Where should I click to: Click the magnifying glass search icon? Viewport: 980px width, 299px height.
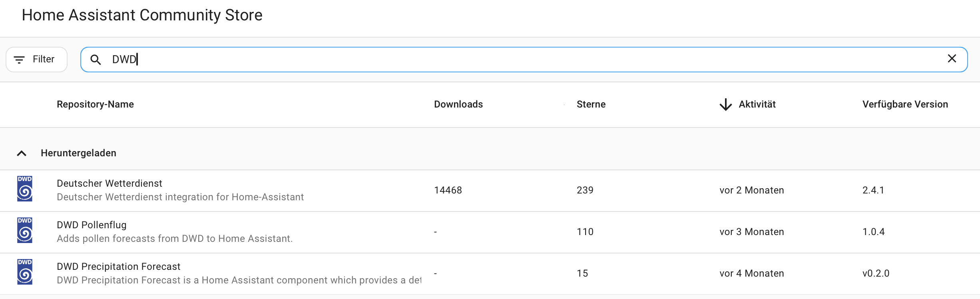pos(96,60)
